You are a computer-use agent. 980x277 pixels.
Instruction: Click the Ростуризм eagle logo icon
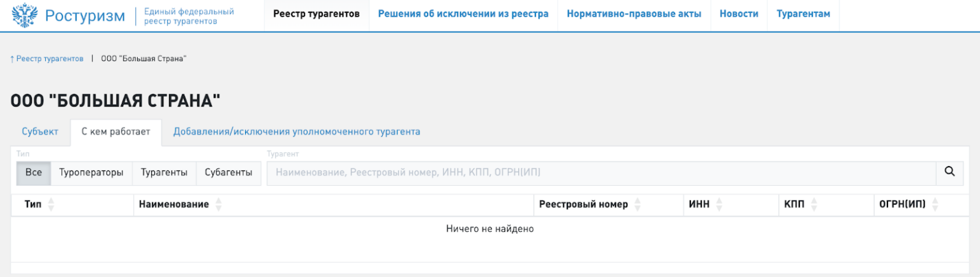(25, 15)
